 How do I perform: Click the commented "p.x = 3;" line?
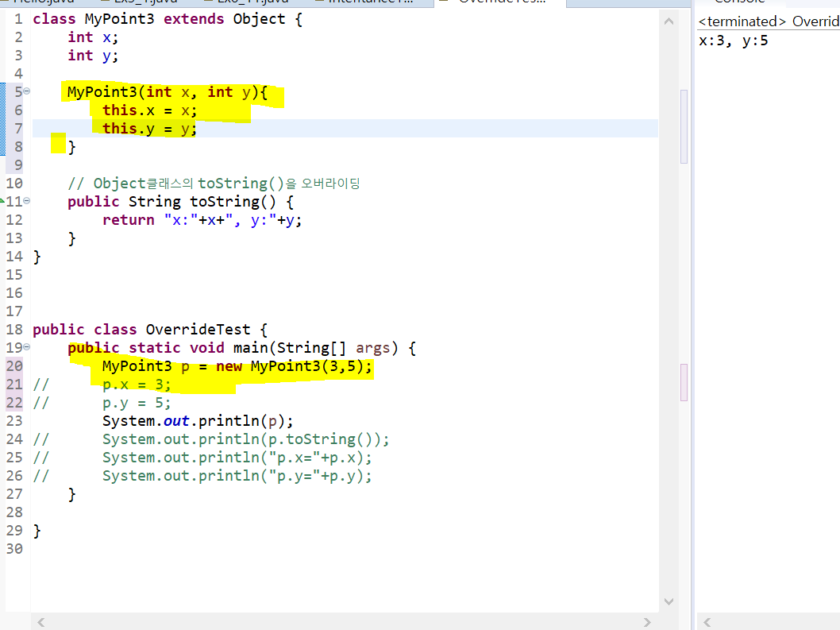pyautogui.click(x=137, y=385)
